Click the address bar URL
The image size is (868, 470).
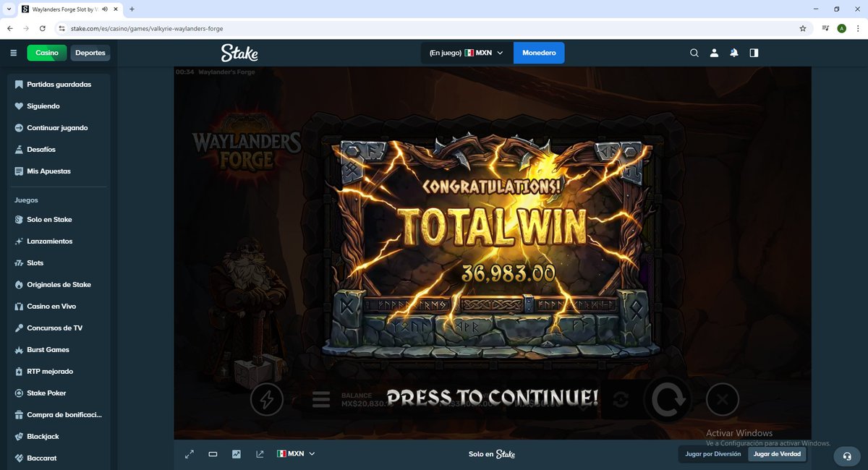pos(147,29)
